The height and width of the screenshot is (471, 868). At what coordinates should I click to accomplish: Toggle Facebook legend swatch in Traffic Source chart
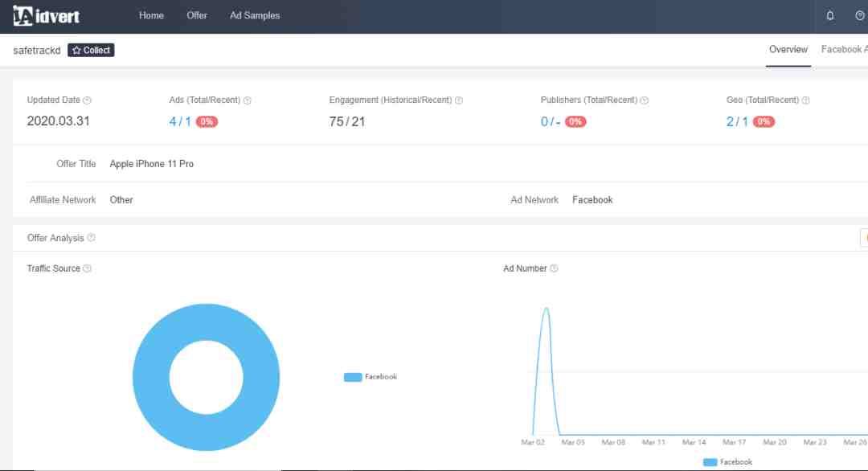[353, 377]
